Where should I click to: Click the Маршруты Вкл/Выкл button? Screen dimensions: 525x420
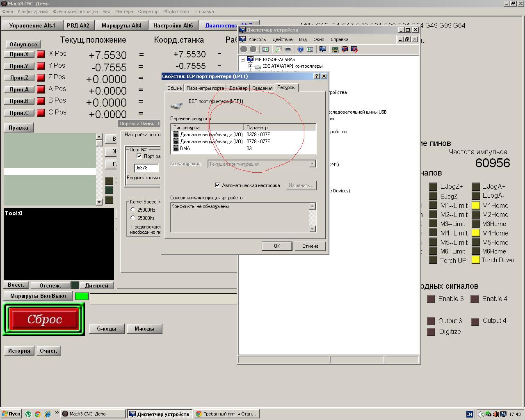[x=38, y=296]
